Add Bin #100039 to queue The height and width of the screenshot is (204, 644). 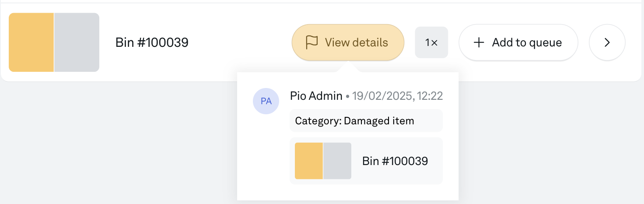tap(518, 42)
